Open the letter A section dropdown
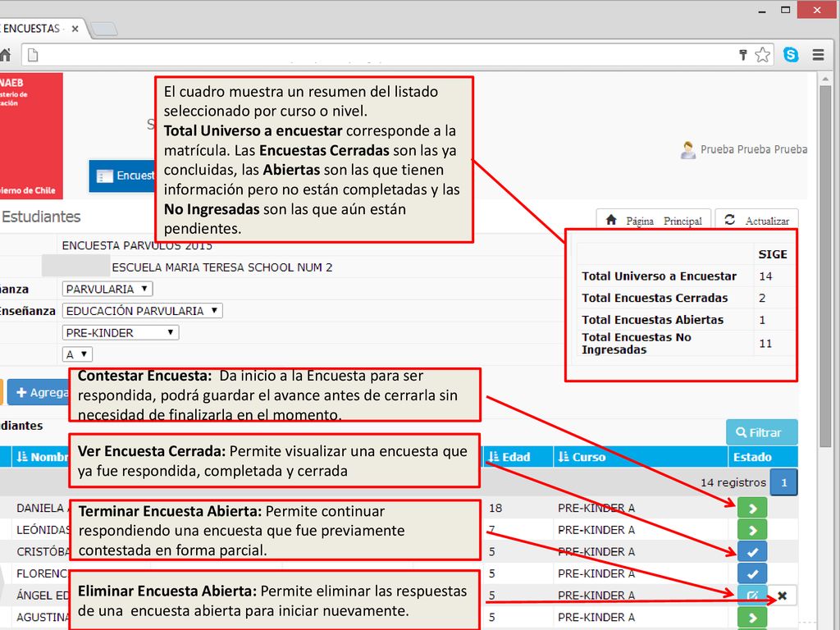Image resolution: width=840 pixels, height=630 pixels. pyautogui.click(x=77, y=354)
